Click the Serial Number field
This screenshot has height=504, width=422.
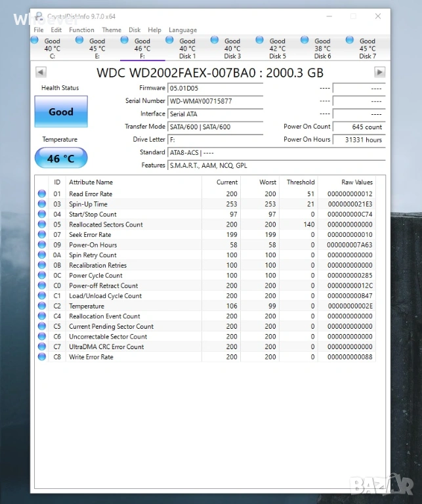pos(215,101)
